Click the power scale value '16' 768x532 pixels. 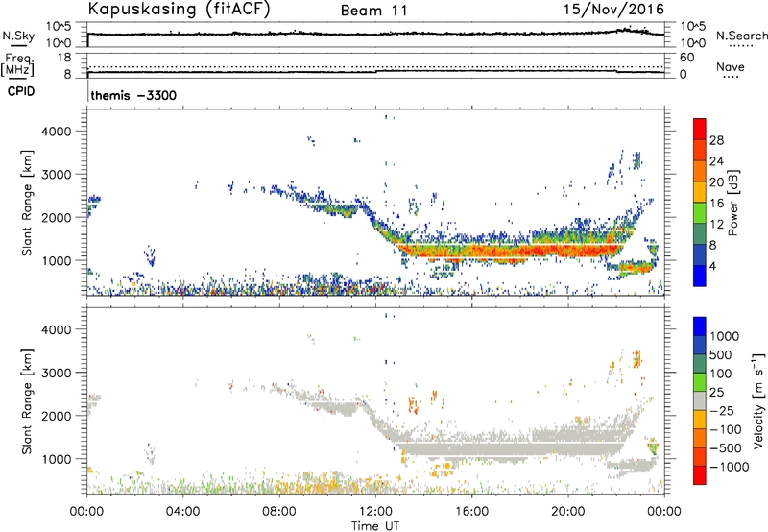716,203
